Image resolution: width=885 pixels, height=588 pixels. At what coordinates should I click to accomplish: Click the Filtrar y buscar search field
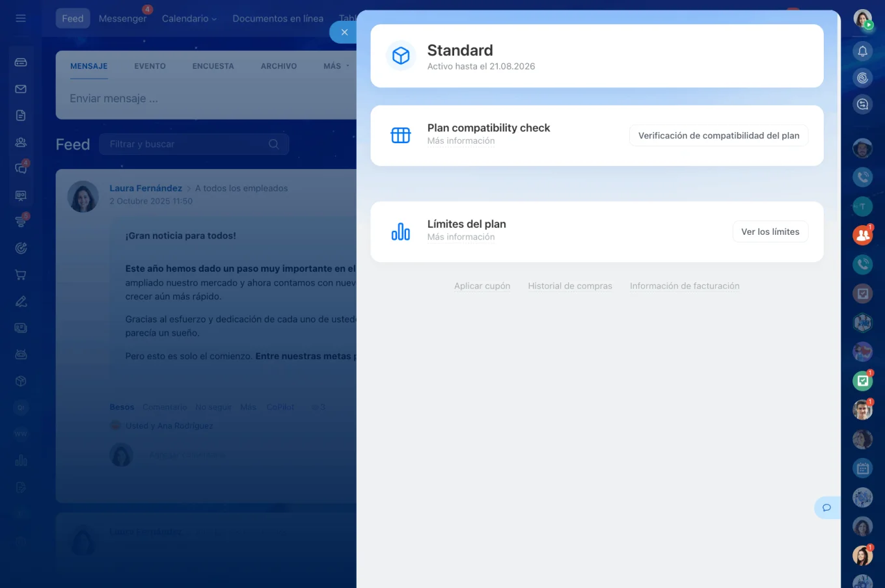(185, 144)
